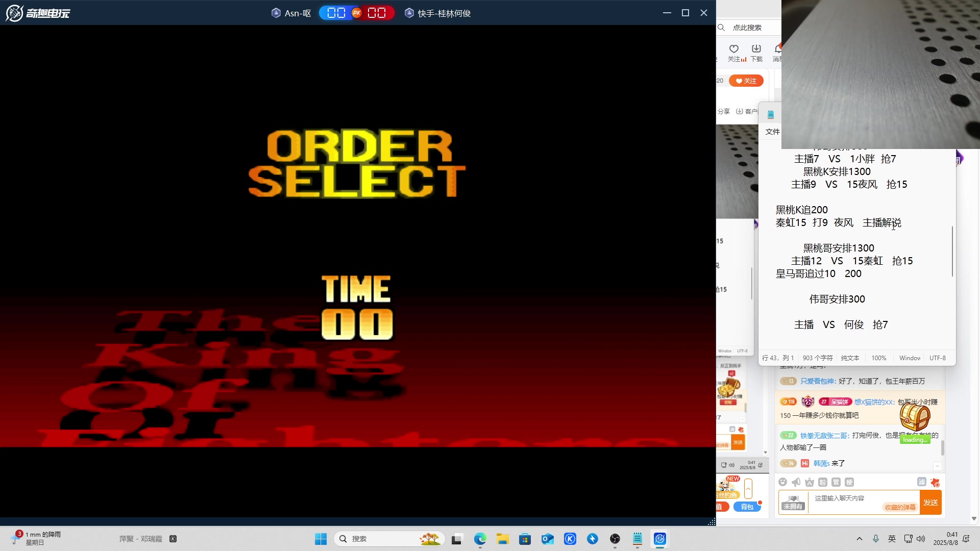The height and width of the screenshot is (551, 980).
Task: Expand the activity panel up-arrow beside 背包
Action: click(x=748, y=488)
